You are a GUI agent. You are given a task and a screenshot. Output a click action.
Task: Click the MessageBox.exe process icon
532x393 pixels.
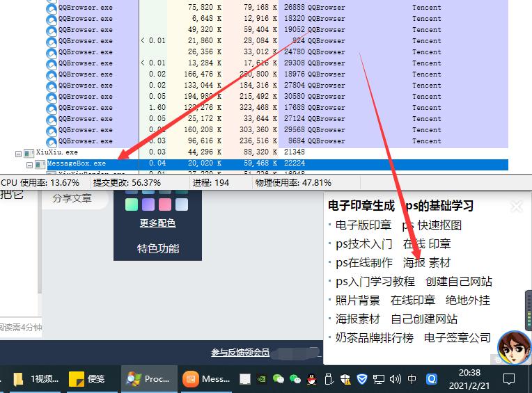pyautogui.click(x=40, y=165)
